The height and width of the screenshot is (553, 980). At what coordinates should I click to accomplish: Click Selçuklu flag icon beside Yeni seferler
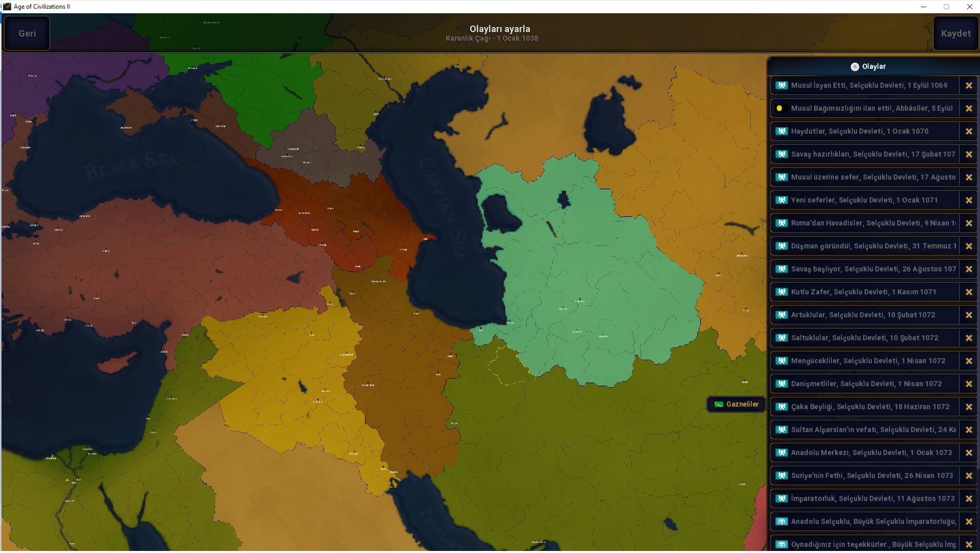pyautogui.click(x=781, y=200)
